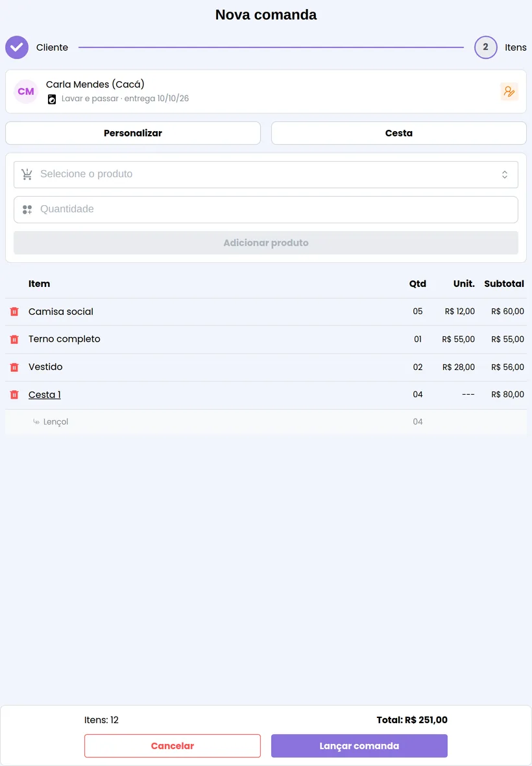Click the completed Cliente step checkmark
The width and height of the screenshot is (532, 766).
[17, 47]
